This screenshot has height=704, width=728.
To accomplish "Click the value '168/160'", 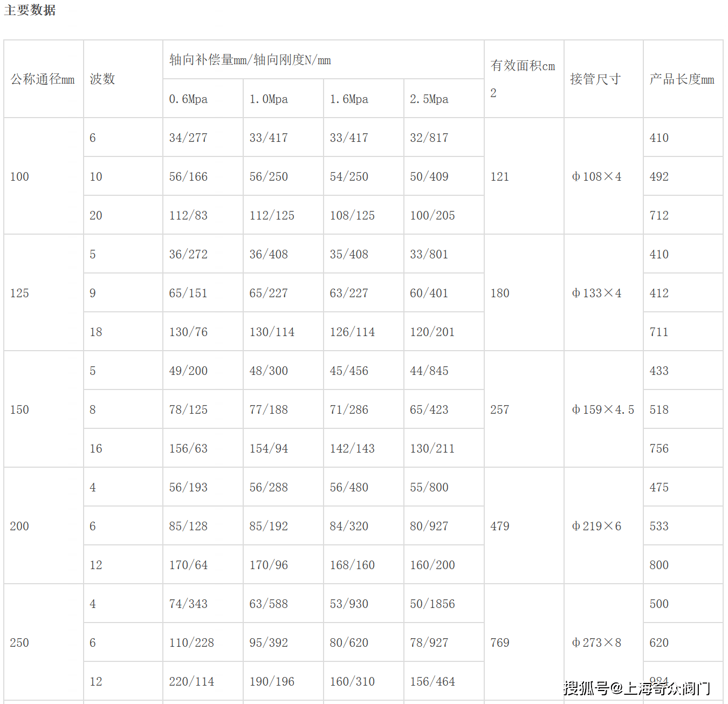I will 352,565.
